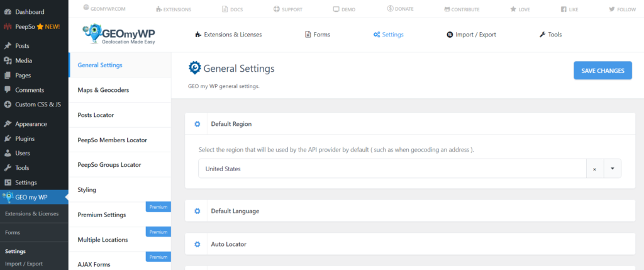Screen dimensions: 644x270
Task: Open PeepSo Members Locator settings
Action: click(x=119, y=140)
